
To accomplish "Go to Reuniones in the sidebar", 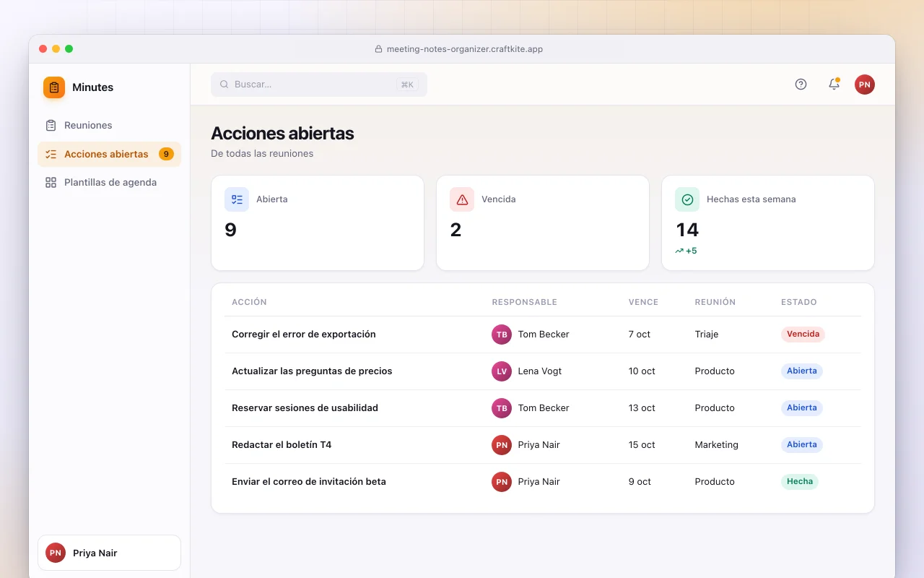I will click(109, 125).
